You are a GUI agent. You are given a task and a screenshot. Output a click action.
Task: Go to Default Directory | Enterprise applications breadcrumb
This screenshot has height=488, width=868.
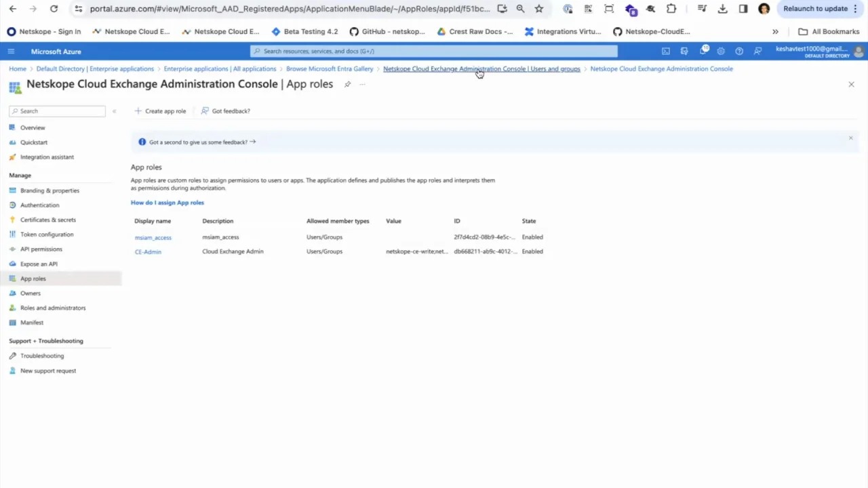[x=95, y=69]
